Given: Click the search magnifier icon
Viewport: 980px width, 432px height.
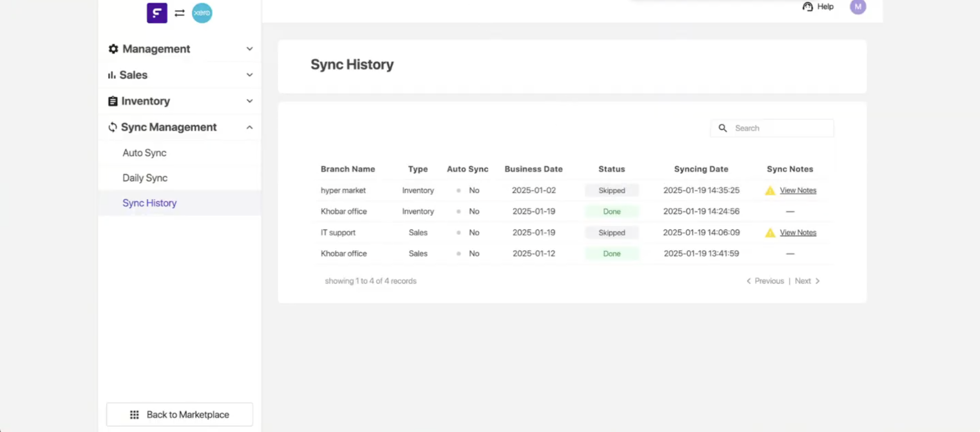Looking at the screenshot, I should [x=723, y=128].
